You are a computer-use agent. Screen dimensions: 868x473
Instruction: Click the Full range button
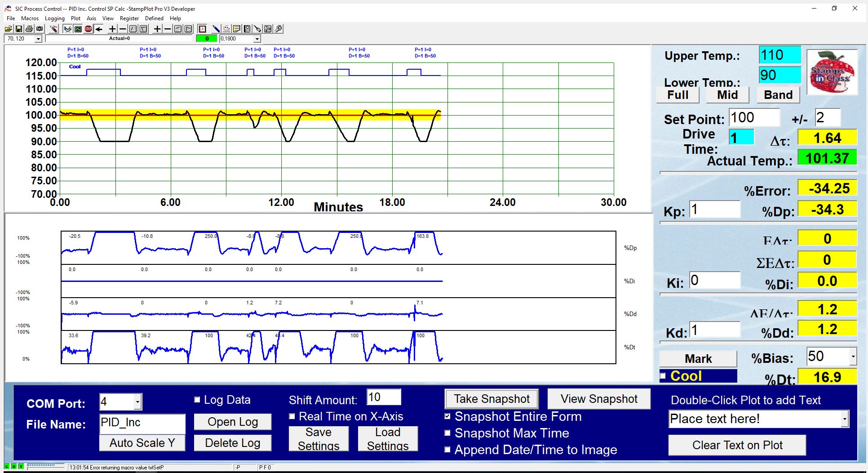click(x=678, y=95)
